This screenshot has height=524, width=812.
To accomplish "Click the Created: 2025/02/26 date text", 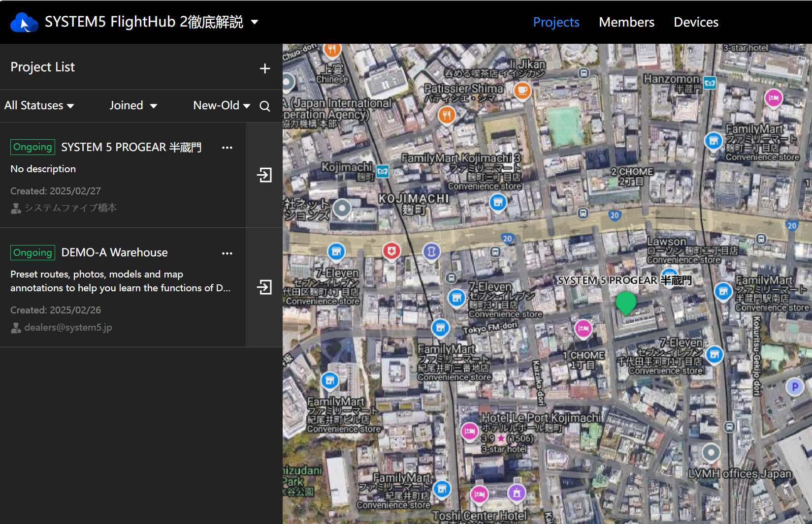I will (56, 310).
